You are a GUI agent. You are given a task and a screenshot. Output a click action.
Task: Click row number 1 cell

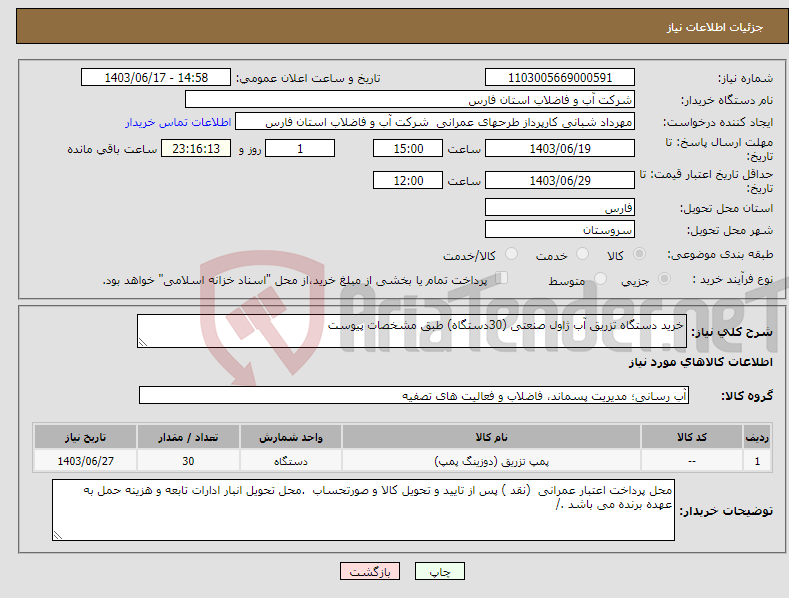pos(757,461)
